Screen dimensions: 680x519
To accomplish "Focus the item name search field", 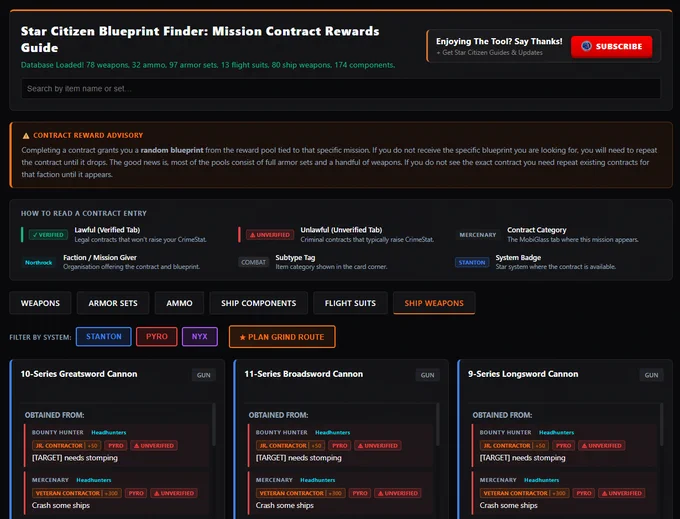I will click(341, 88).
